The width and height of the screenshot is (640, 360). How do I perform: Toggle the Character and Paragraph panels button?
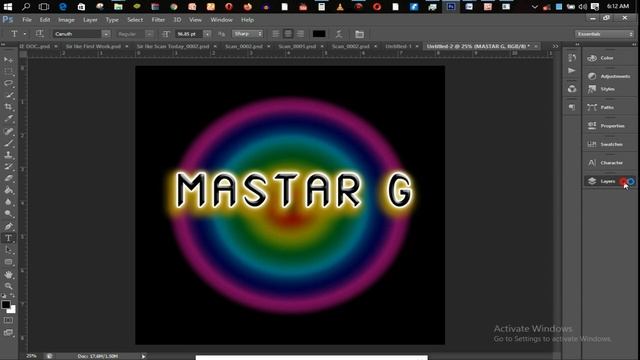pyautogui.click(x=359, y=34)
